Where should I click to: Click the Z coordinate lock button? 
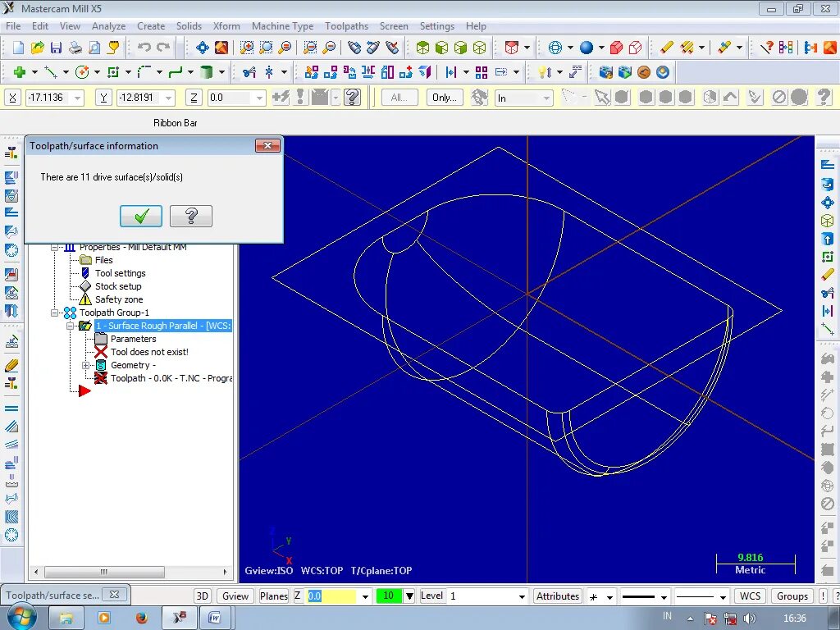pos(194,98)
